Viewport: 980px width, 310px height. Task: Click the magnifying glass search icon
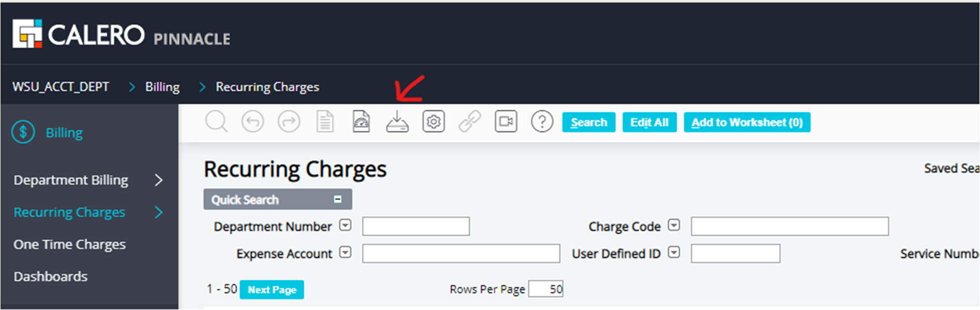tap(216, 122)
